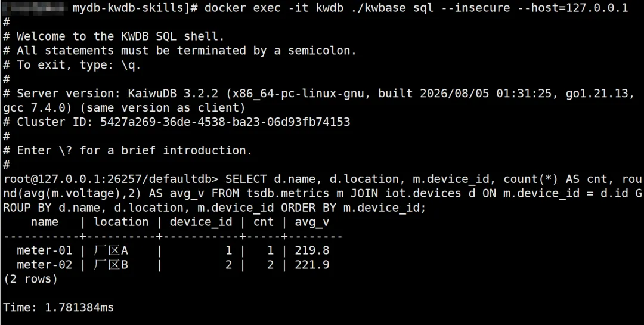Click the meter-02 row name
The width and height of the screenshot is (644, 325).
pos(44,265)
